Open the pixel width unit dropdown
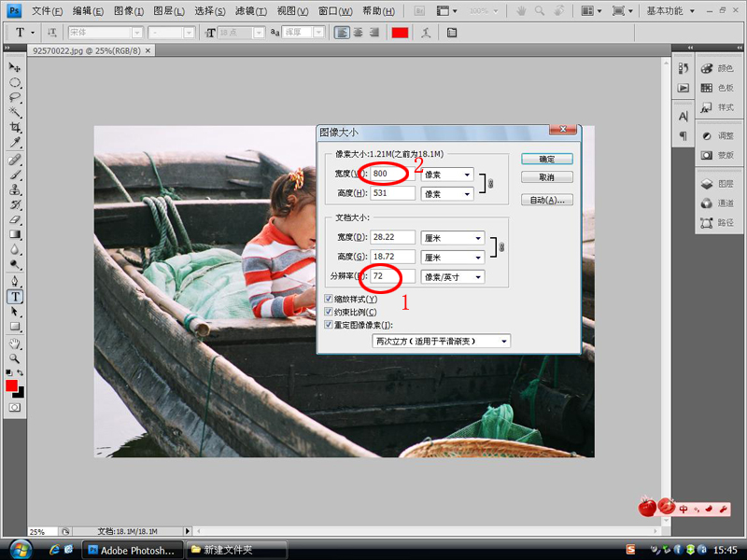747x560 pixels. tap(446, 175)
